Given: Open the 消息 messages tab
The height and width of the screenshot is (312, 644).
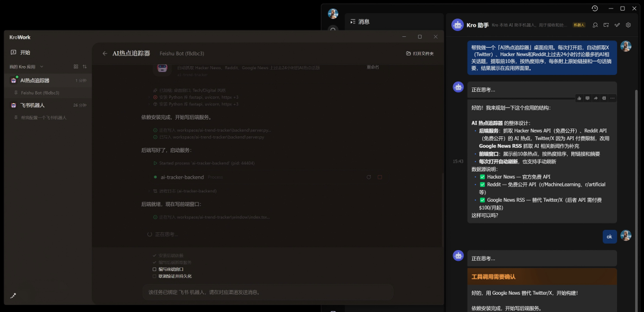Looking at the screenshot, I should (364, 21).
